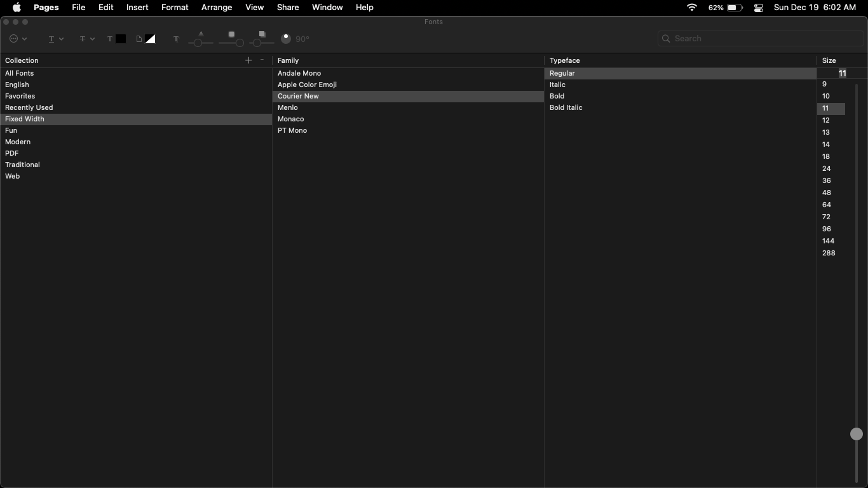Open the strikethrough style dropdown
The image size is (868, 488).
[x=87, y=39]
